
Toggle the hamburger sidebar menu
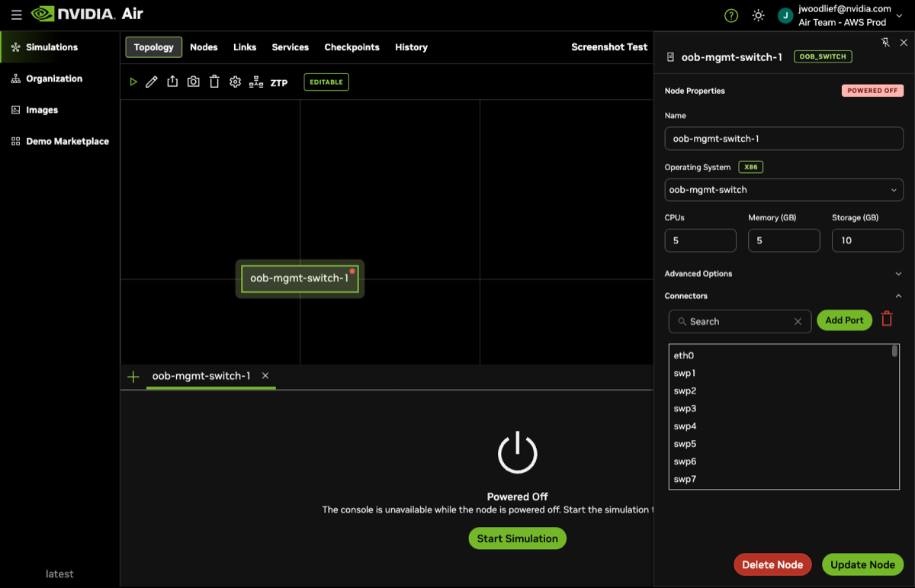tap(16, 14)
